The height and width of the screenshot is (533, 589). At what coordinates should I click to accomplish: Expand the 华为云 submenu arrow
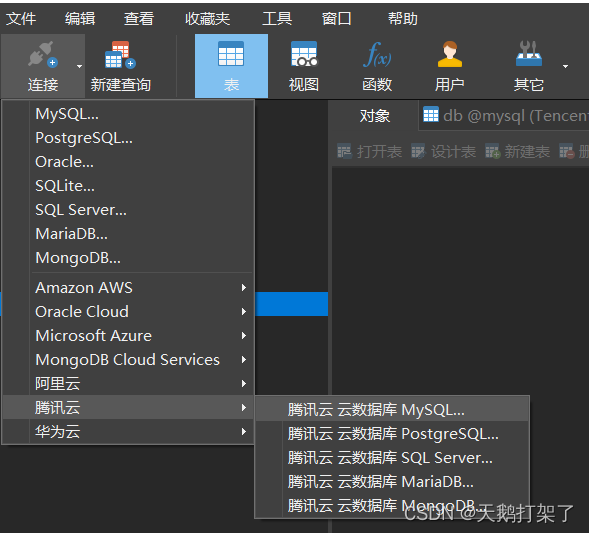tap(244, 432)
